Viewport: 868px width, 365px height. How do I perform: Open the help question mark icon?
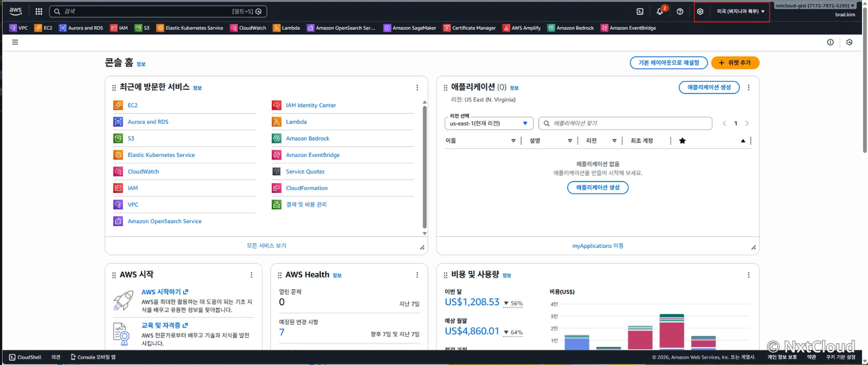[x=680, y=11]
